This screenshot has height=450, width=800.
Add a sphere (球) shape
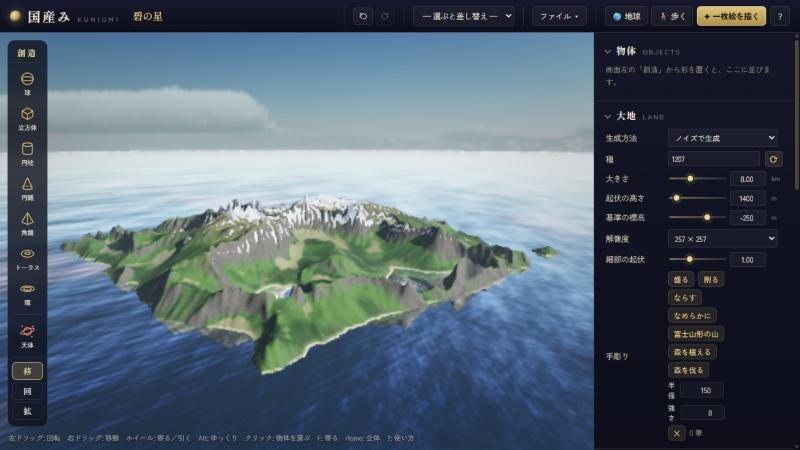click(x=27, y=84)
